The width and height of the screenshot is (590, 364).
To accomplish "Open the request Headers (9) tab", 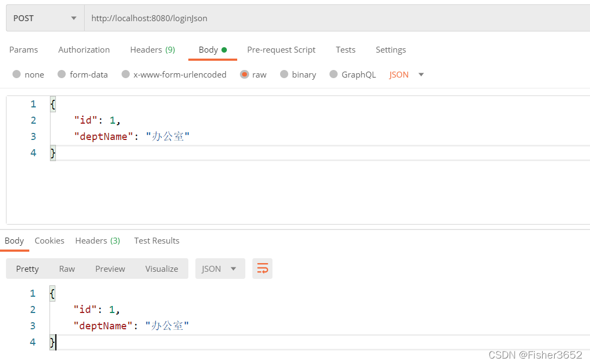I will click(153, 50).
